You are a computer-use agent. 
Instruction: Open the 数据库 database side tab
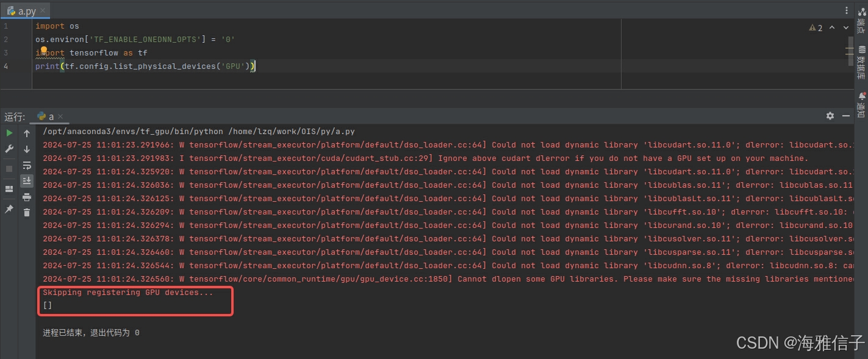861,63
